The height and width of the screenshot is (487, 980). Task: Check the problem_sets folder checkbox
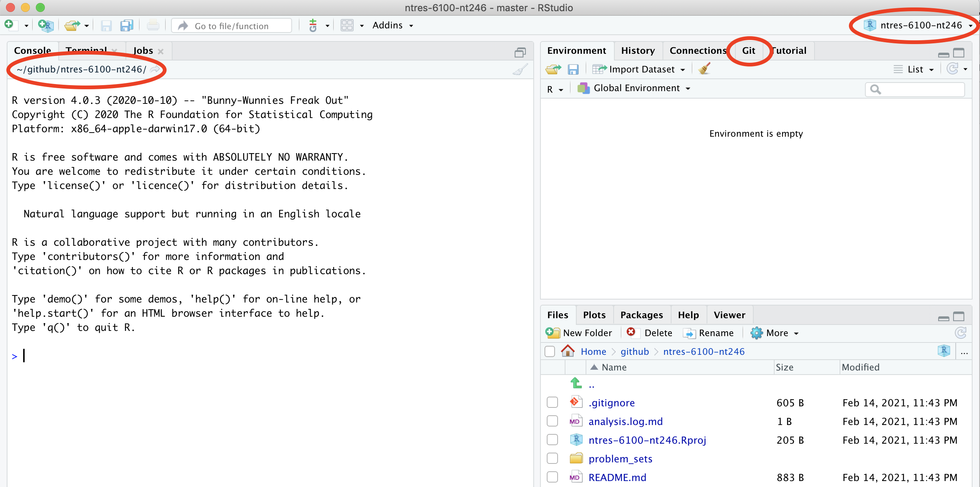(552, 458)
